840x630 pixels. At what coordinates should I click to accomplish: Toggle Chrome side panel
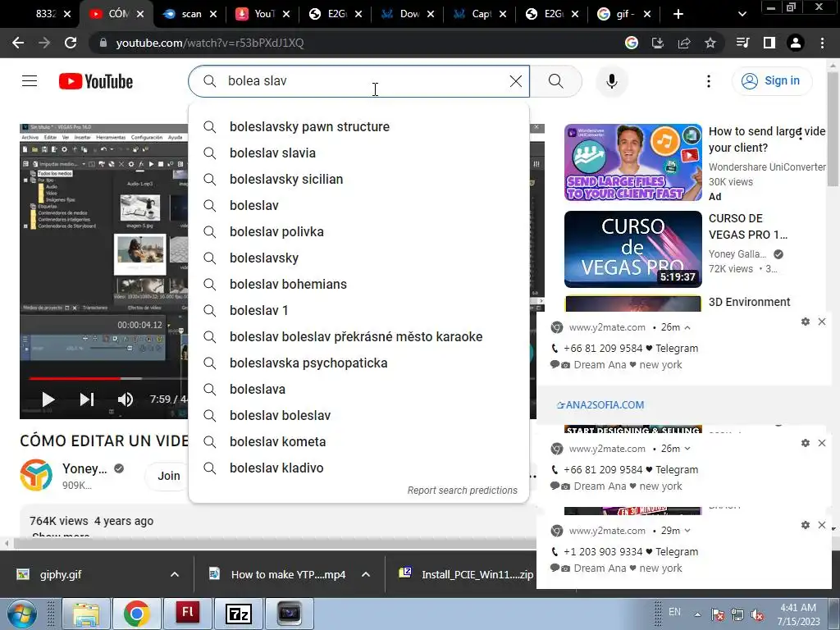[769, 43]
